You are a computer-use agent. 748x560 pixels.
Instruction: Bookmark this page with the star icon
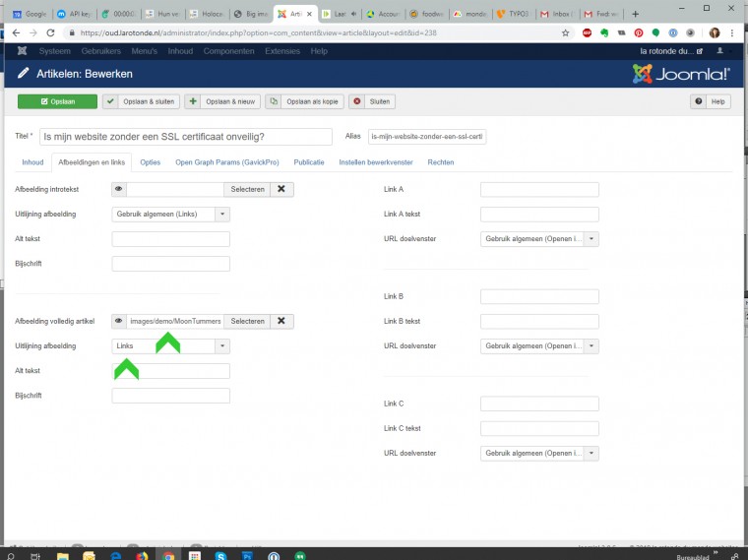click(x=565, y=32)
